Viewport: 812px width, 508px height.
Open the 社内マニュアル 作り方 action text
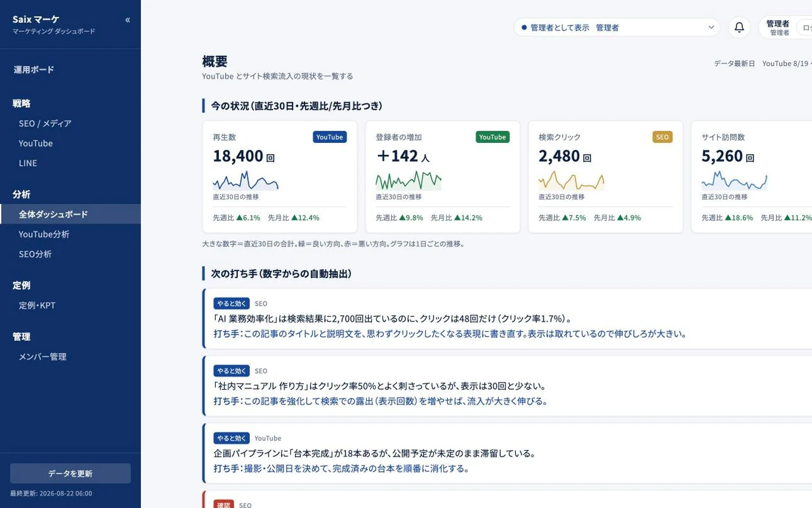[381, 401]
